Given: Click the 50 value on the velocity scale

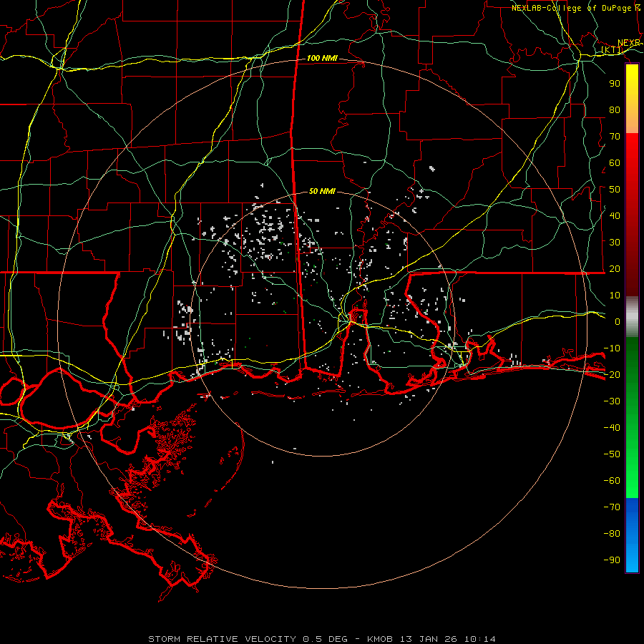Looking at the screenshot, I should [x=615, y=190].
